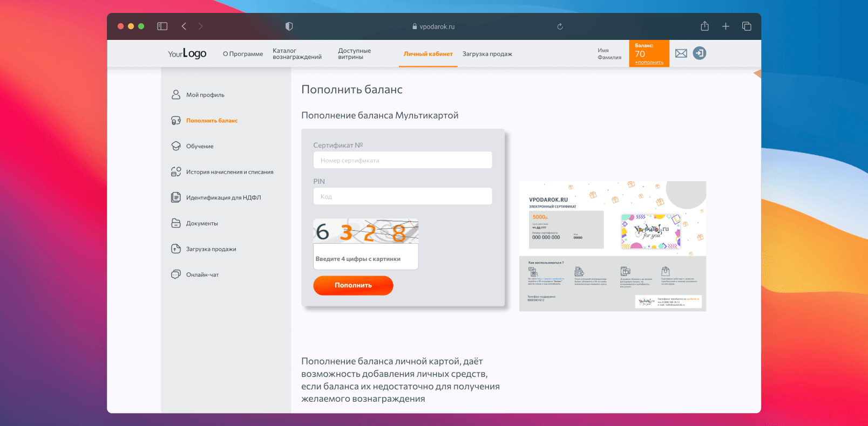The image size is (868, 426).
Task: Select the 'Личный кабинет' tab
Action: pyautogui.click(x=428, y=54)
